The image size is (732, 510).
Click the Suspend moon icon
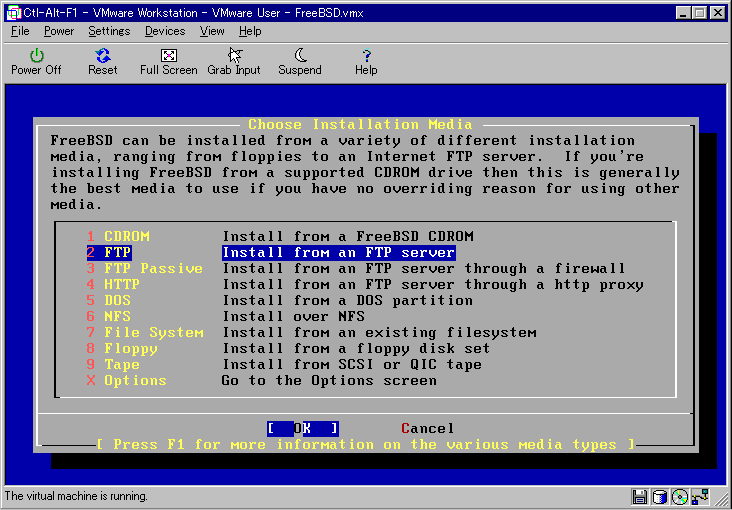tap(301, 56)
